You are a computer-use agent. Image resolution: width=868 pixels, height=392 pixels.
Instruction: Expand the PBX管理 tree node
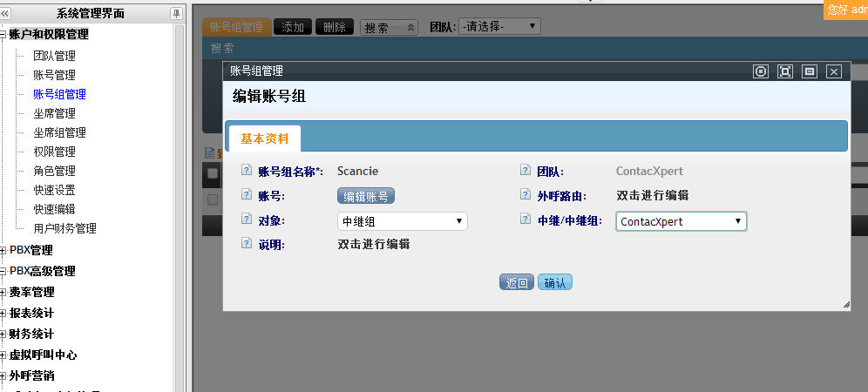[4, 250]
